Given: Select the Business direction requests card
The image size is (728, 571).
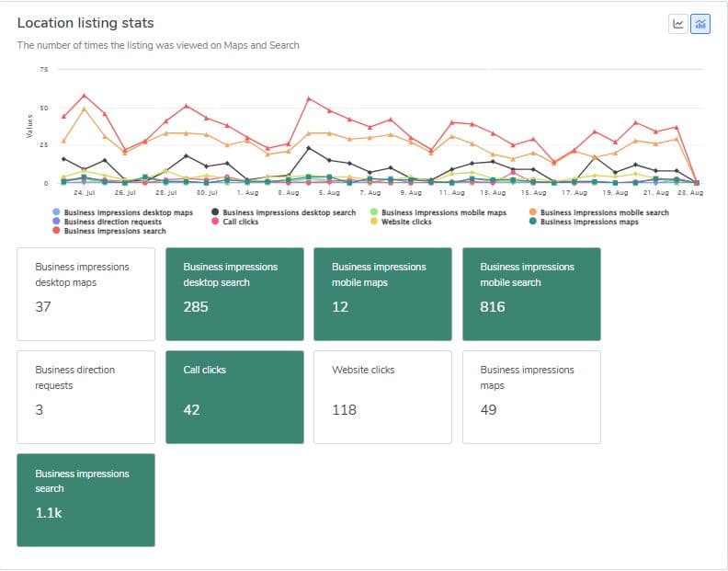Looking at the screenshot, I should click(85, 397).
